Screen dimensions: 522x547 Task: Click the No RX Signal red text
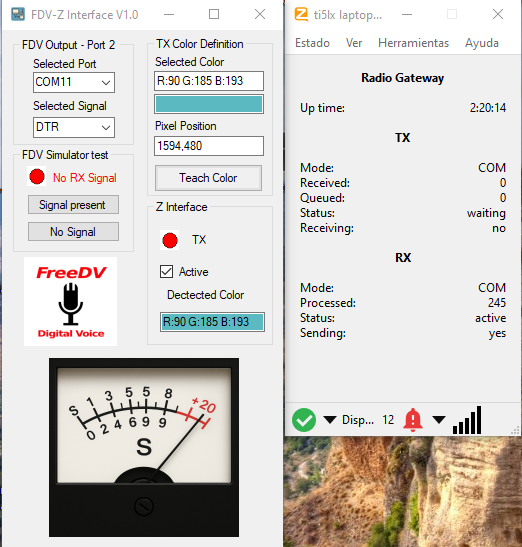click(x=84, y=178)
